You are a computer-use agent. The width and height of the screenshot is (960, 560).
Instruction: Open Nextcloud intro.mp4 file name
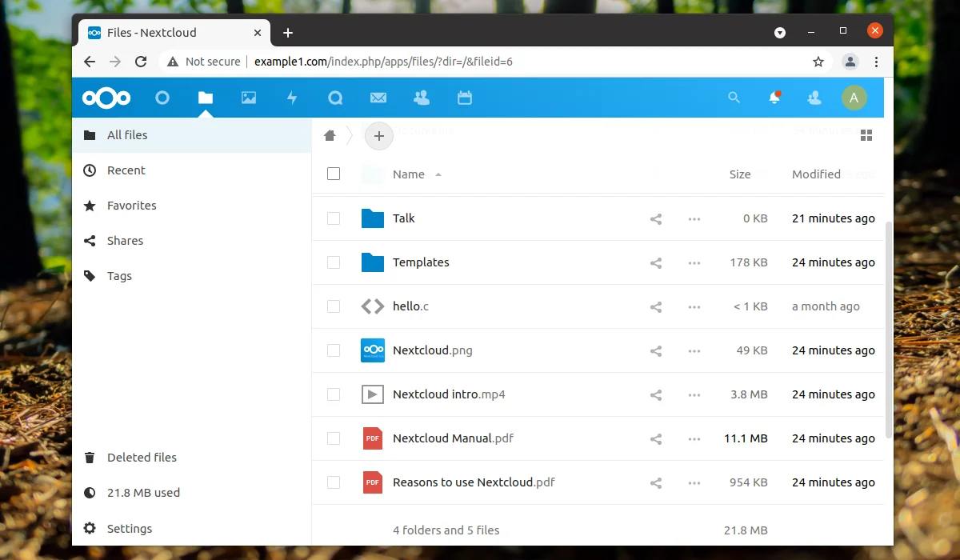pos(449,394)
